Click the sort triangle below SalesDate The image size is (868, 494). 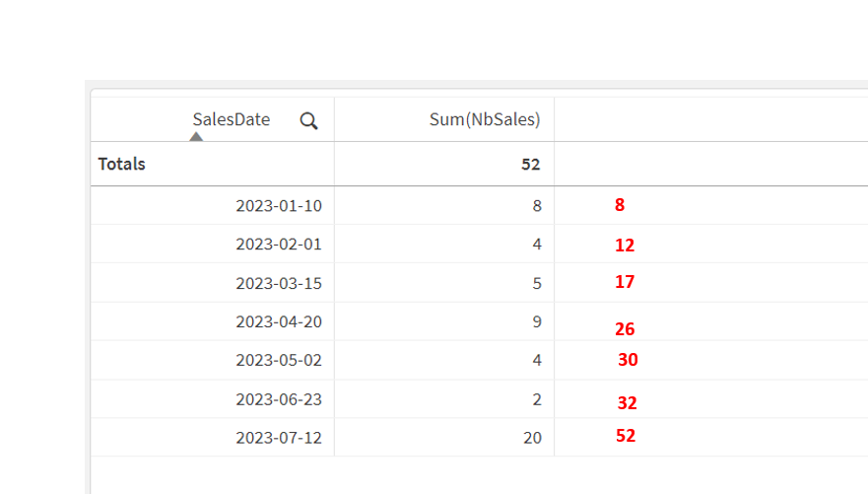pos(196,137)
